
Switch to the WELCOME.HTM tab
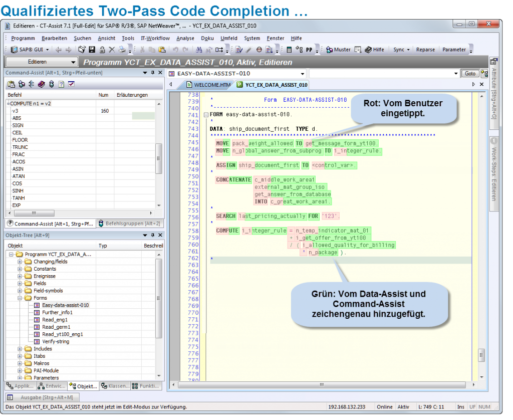tap(213, 85)
